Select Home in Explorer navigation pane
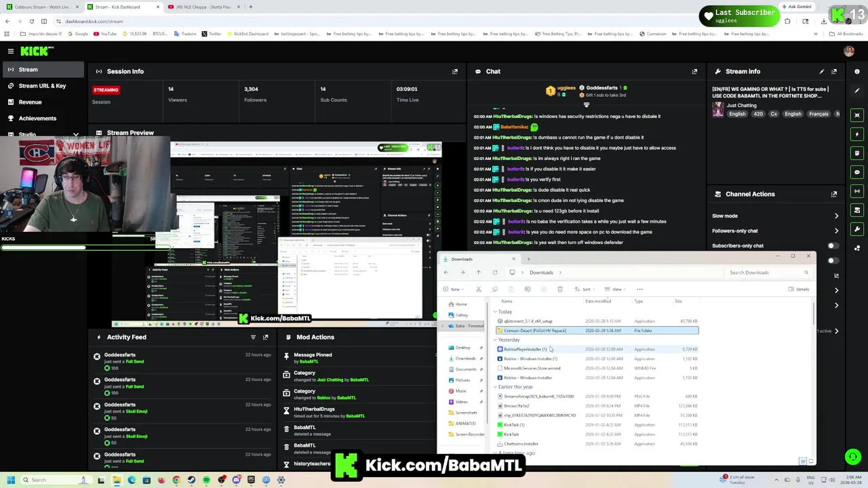 point(462,304)
